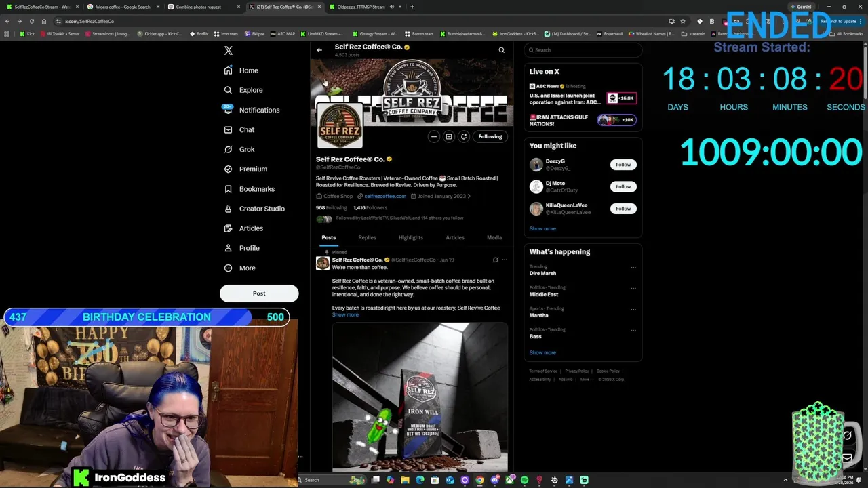868x488 pixels.
Task: Open the Iron stats bookmark
Action: (x=225, y=34)
